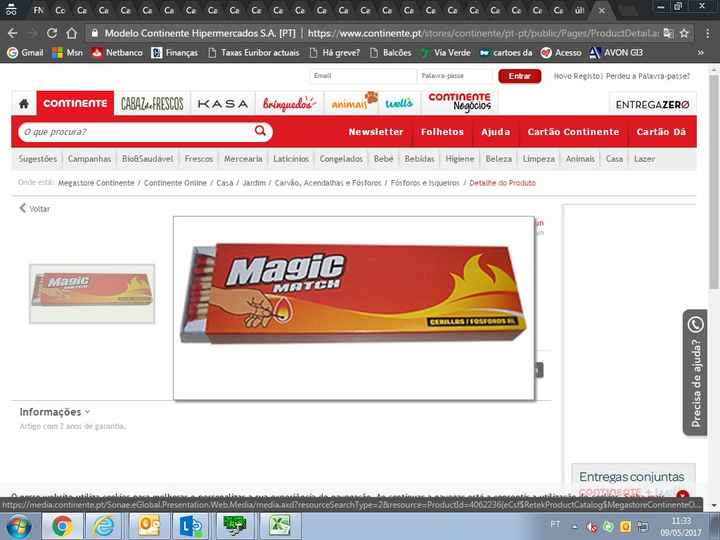Open Lync from the taskbar
Viewport: 720px width, 540px height.
(191, 526)
